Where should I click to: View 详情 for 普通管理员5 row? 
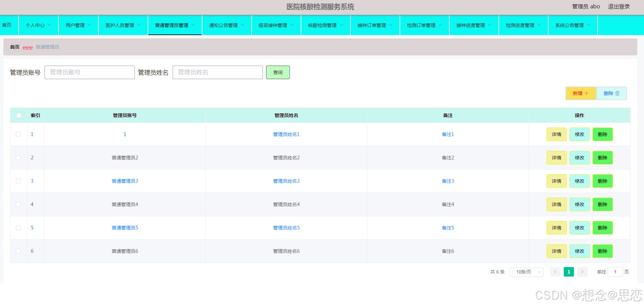tap(557, 228)
